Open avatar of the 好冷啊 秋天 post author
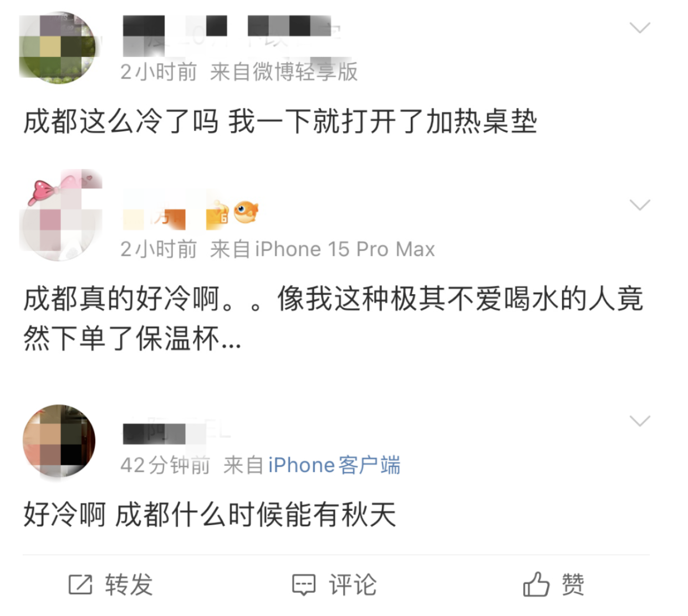This screenshot has width=688, height=616. point(59,440)
